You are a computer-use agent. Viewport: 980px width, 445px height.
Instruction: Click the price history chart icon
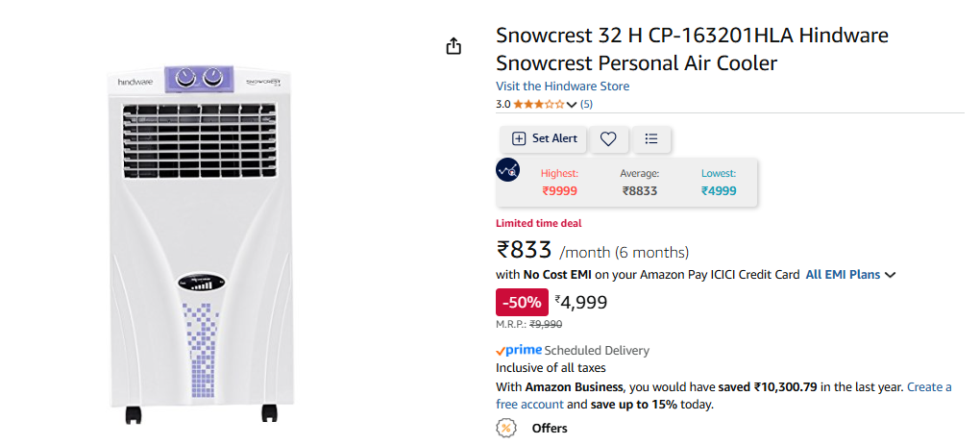[507, 170]
